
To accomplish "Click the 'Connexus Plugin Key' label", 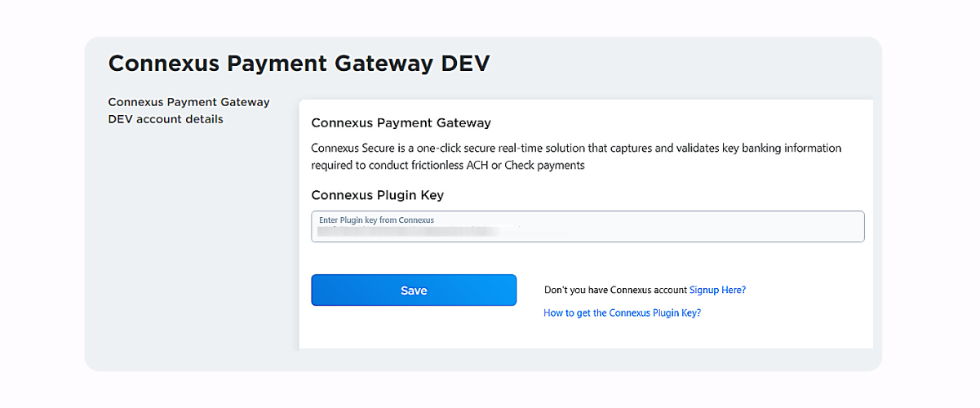I will click(377, 196).
